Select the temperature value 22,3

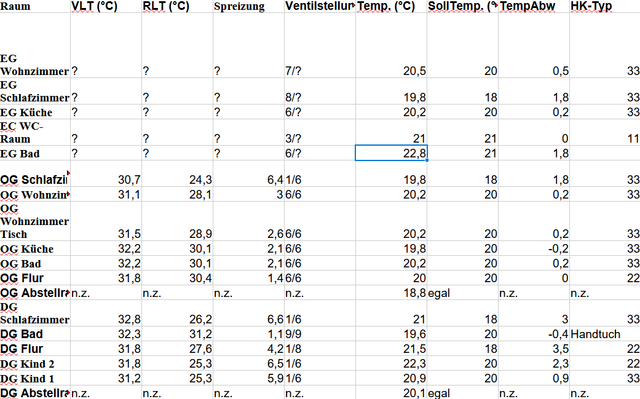click(391, 364)
